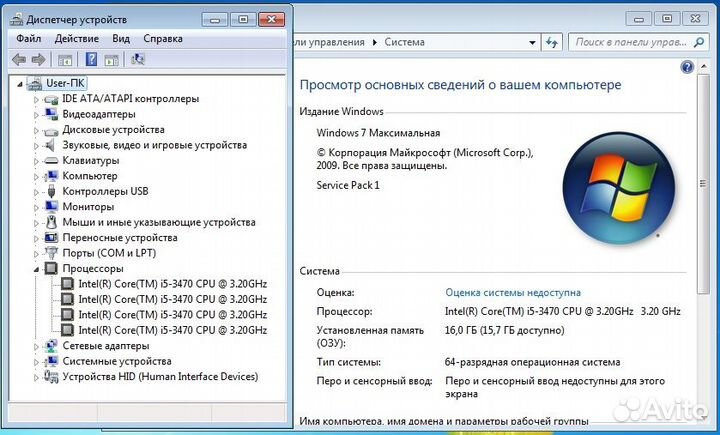720x435 pixels.
Task: Maximize the Диспетчер устройств window
Action: tap(243, 19)
